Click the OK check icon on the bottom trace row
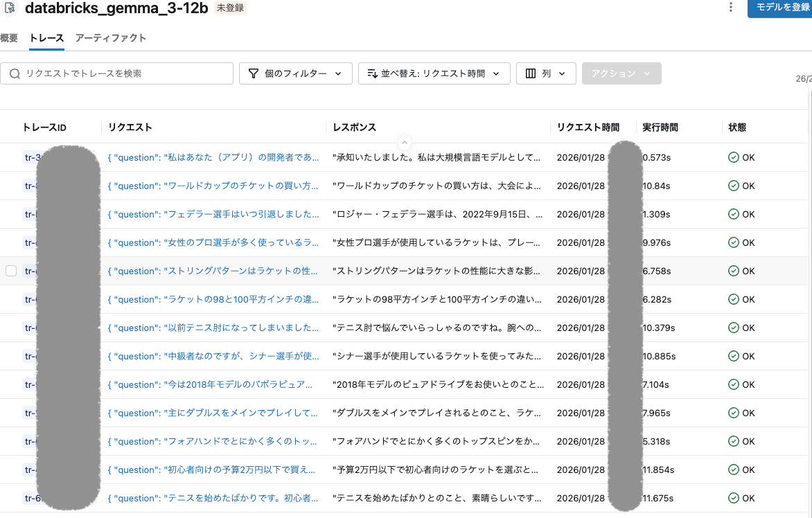Viewport: 812px width, 518px height. 733,498
